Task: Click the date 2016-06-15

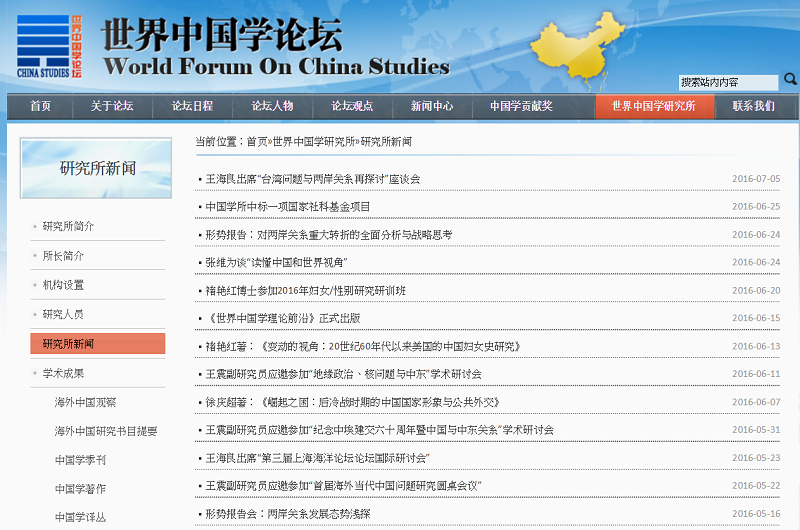Action: point(756,318)
